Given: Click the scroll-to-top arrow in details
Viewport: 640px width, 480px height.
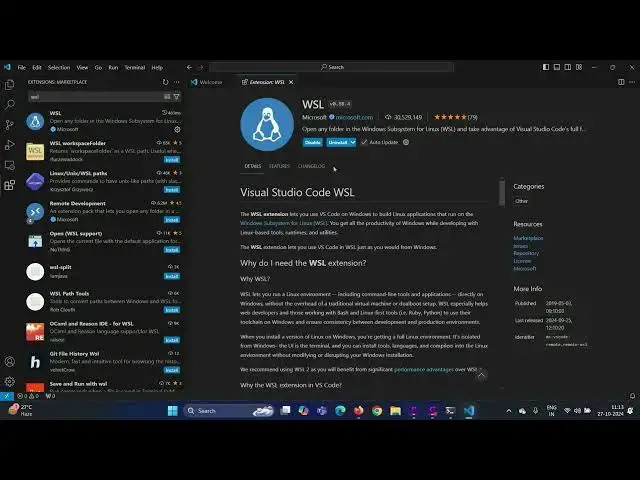Looking at the screenshot, I should tap(482, 376).
